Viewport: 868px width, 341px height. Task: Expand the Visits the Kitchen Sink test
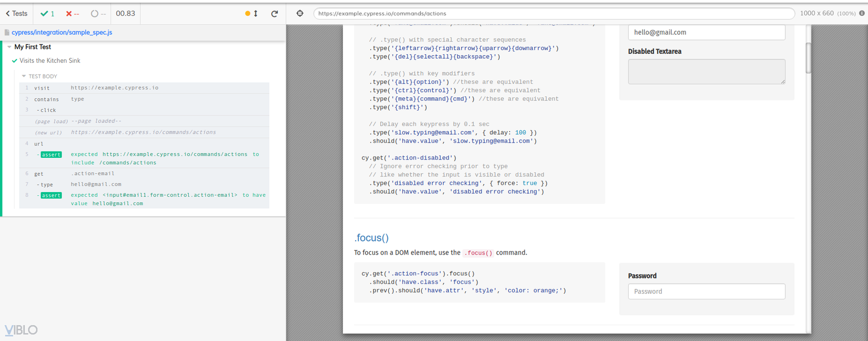[x=49, y=61]
